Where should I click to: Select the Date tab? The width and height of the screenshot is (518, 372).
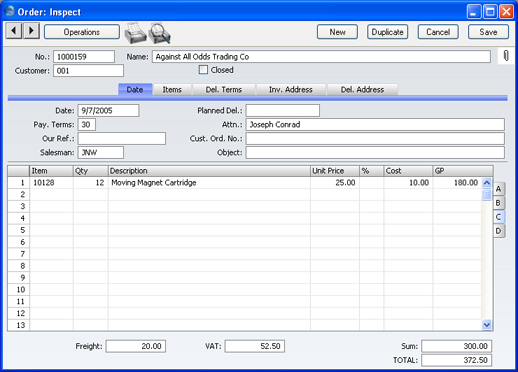pyautogui.click(x=135, y=89)
